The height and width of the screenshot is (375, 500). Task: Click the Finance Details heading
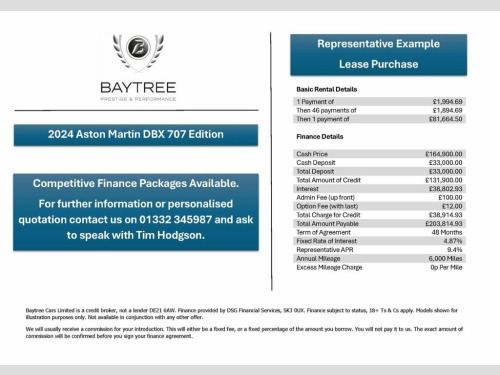point(320,137)
